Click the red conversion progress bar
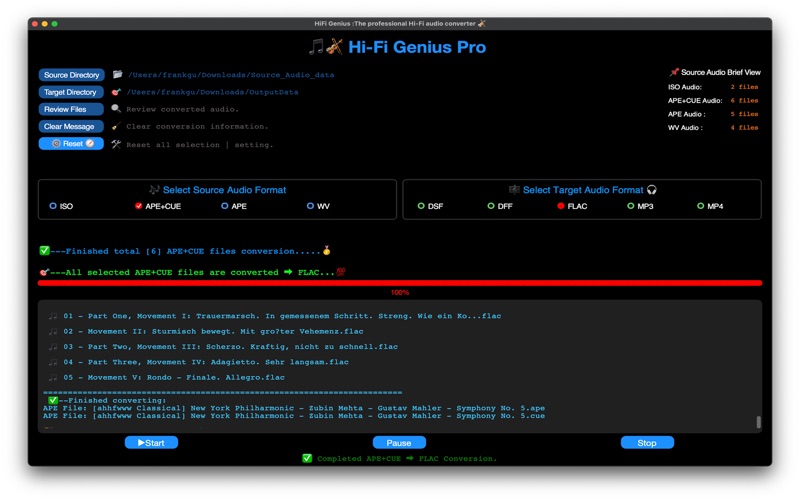This screenshot has width=800, height=500. 399,283
